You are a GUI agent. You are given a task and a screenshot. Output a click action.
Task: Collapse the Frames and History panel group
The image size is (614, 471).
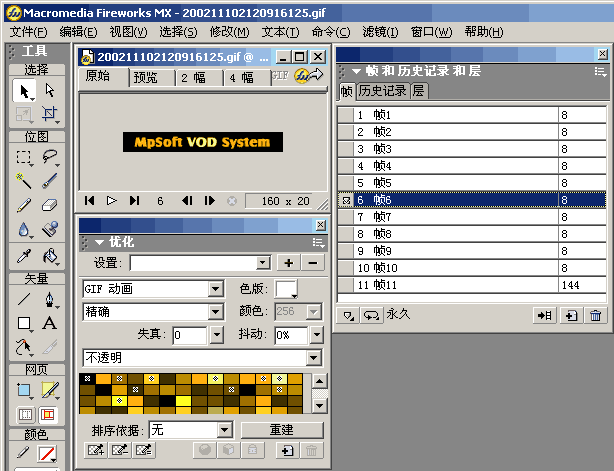(356, 71)
